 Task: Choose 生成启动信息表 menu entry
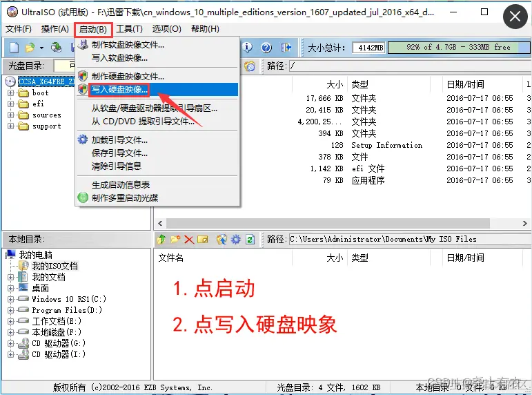coord(158,185)
